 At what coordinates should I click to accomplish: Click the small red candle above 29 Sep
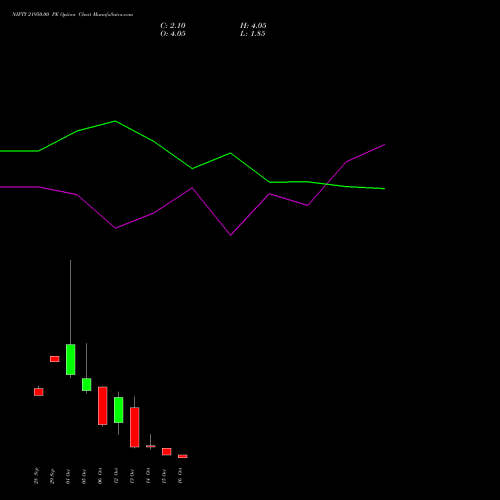pyautogui.click(x=55, y=359)
